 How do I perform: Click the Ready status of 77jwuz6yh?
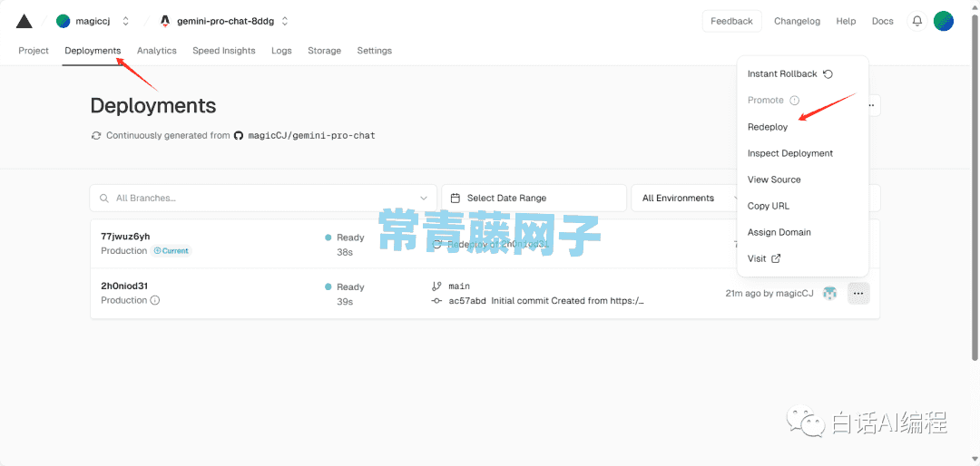(345, 238)
